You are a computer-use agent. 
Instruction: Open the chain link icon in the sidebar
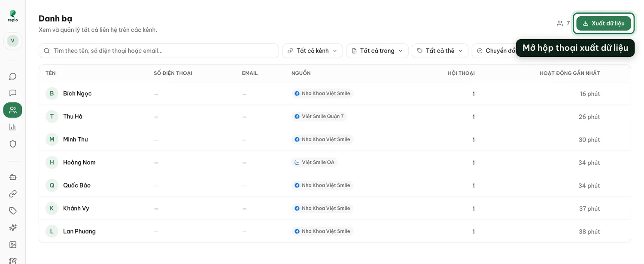click(13, 193)
